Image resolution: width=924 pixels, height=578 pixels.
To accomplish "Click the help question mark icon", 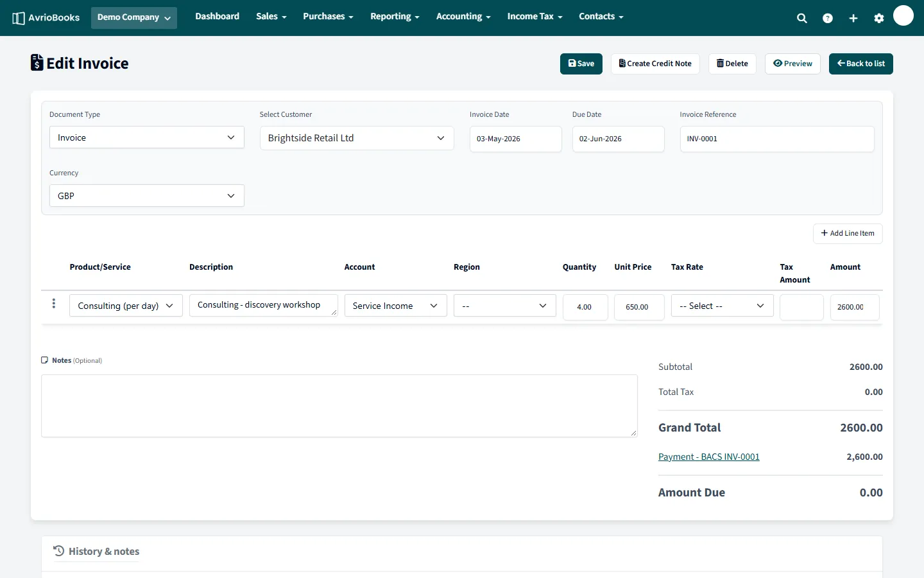I will click(x=828, y=19).
